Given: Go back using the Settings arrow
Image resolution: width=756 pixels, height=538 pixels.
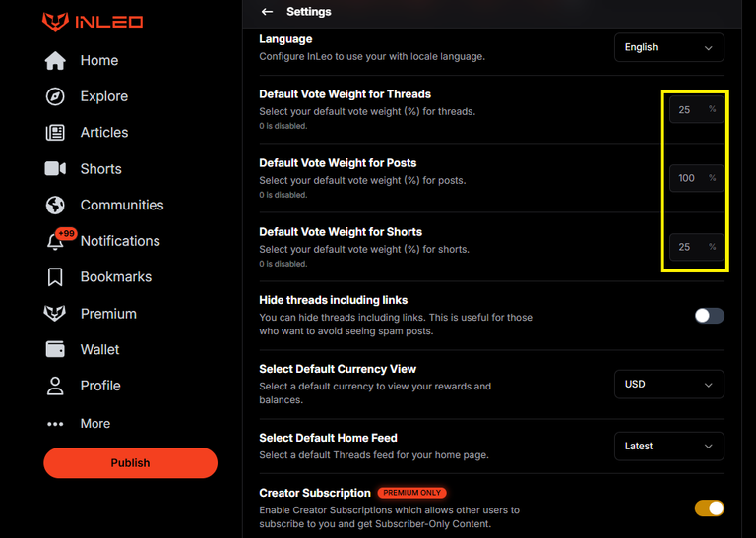Looking at the screenshot, I should [267, 12].
